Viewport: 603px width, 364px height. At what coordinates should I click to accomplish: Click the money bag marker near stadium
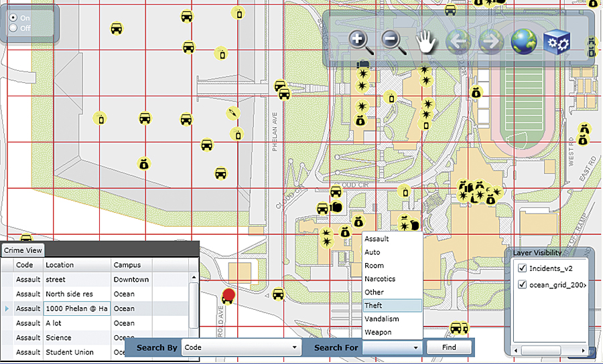pos(476,92)
